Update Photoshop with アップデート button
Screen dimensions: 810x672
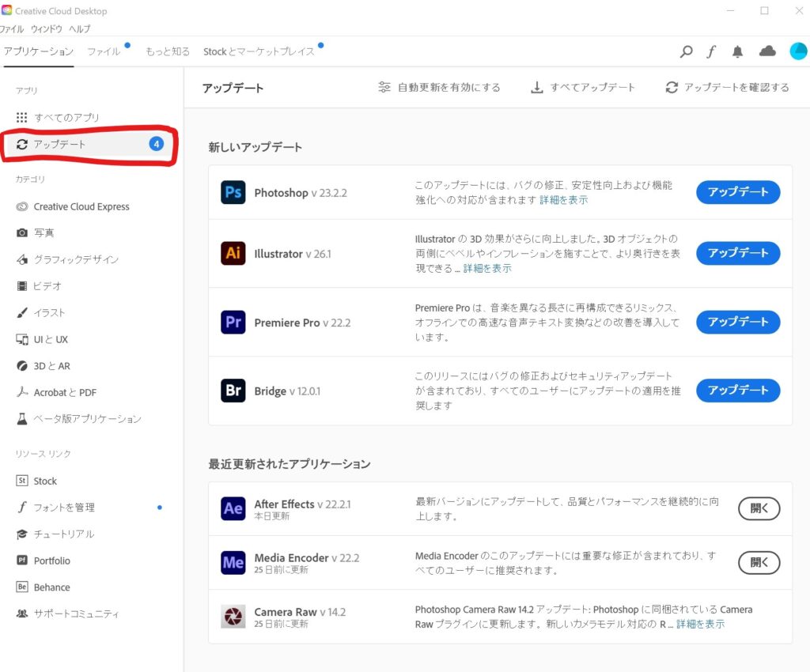point(738,192)
